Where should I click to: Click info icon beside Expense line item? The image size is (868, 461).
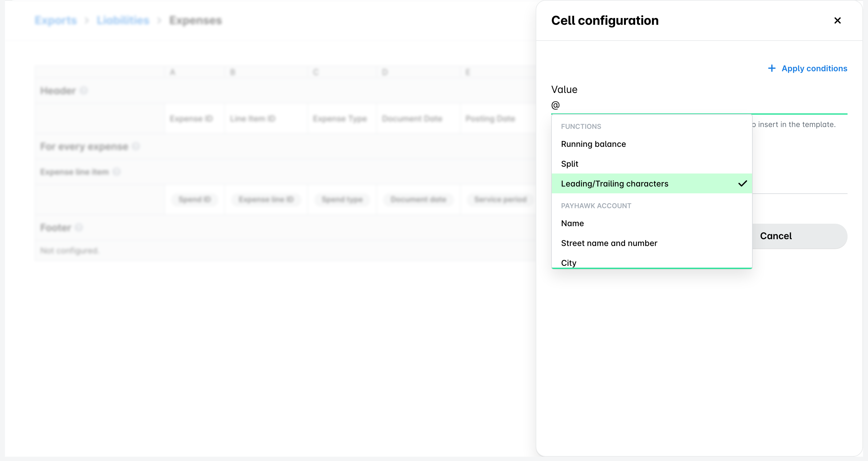click(117, 172)
